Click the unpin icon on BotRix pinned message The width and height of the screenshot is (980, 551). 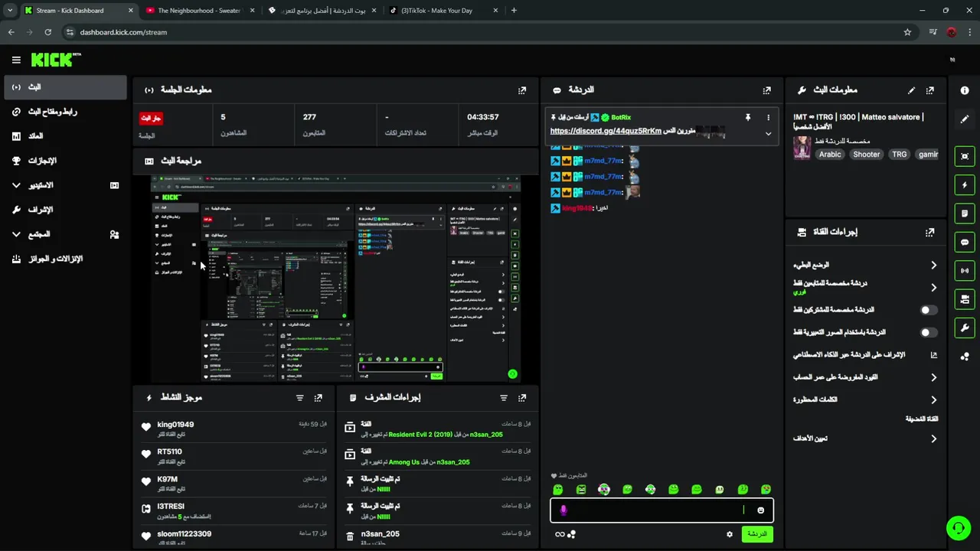(x=748, y=117)
